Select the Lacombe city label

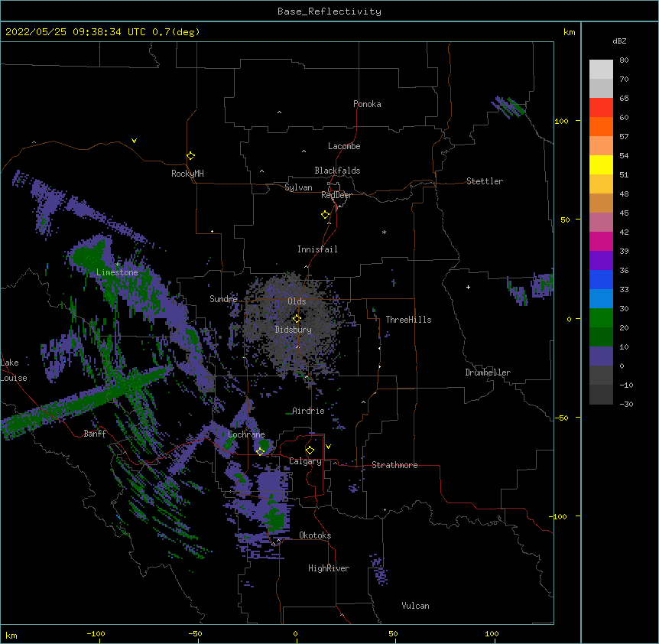point(344,146)
